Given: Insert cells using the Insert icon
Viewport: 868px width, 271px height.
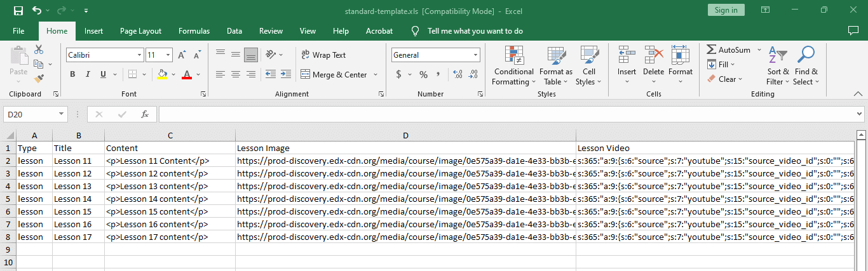Looking at the screenshot, I should click(627, 61).
